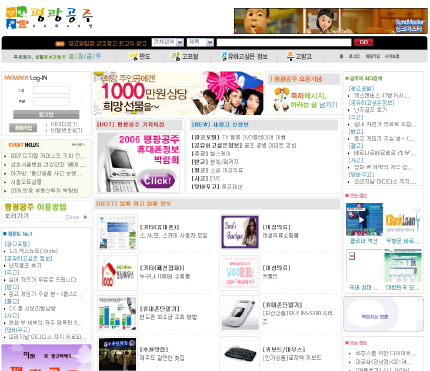Open the 평판도 menu tab
Screen dimensions: 430x371
[140, 56]
